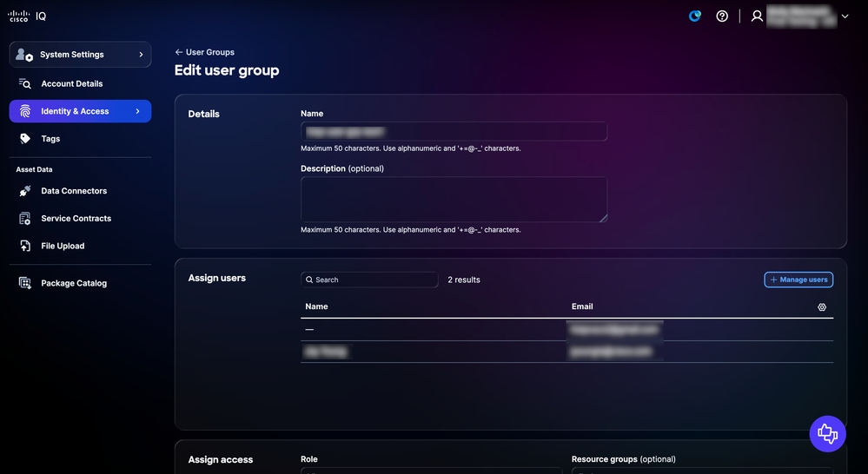Expand the user account dropdown chevron
The image size is (868, 474).
pos(845,16)
